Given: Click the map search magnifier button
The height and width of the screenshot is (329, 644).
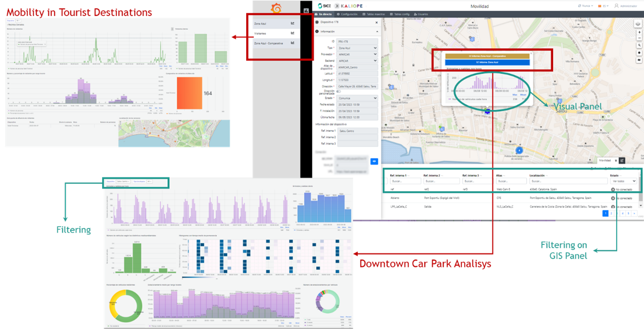Looking at the screenshot, I should tap(639, 46).
